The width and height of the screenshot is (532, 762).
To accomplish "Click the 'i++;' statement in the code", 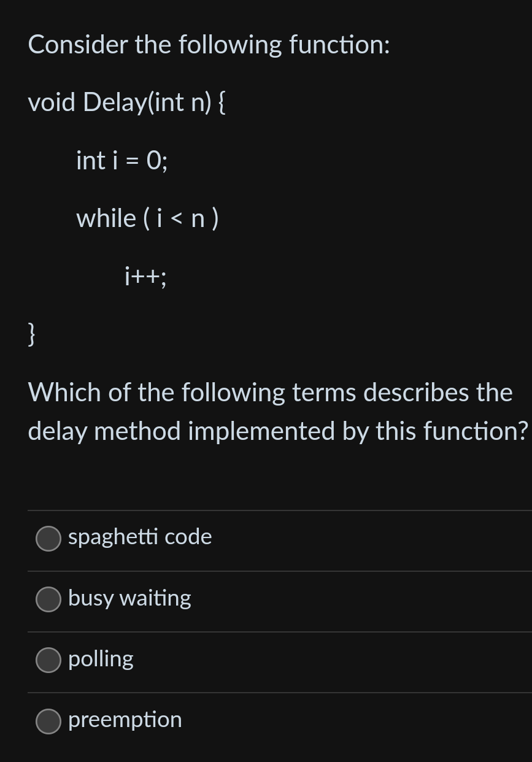I will pyautogui.click(x=145, y=277).
